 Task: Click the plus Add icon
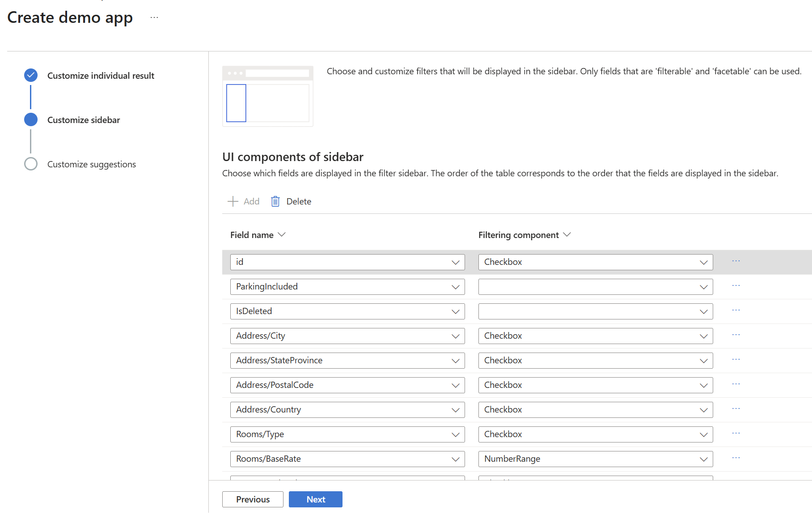click(x=233, y=201)
